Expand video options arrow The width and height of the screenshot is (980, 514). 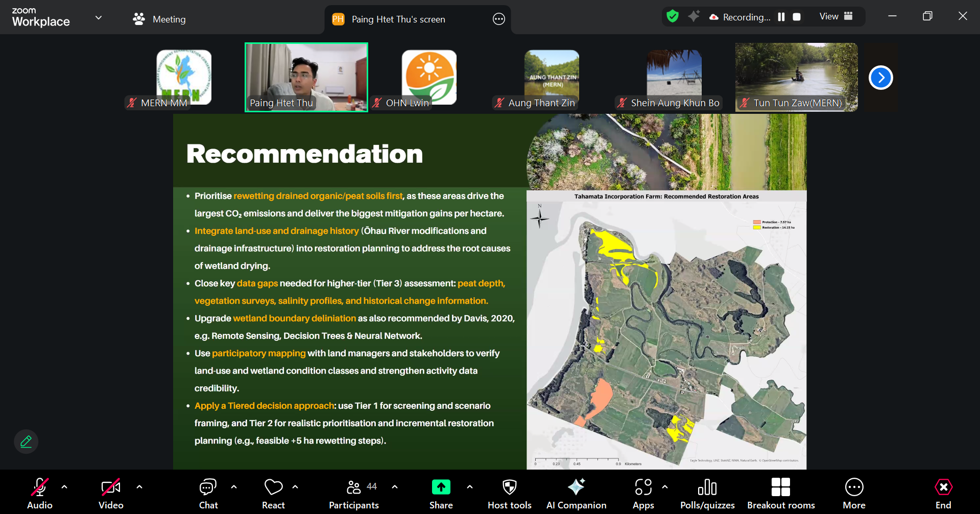pos(139,487)
